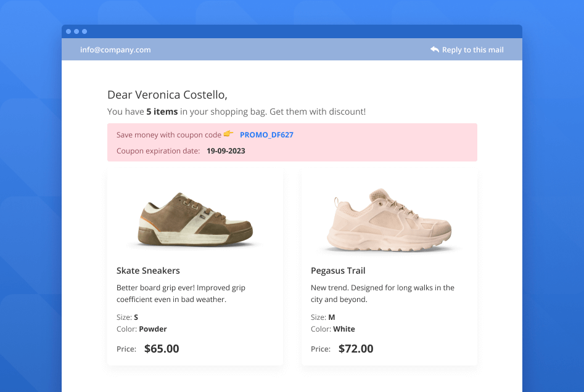Click the Pegasus Trail product title
The height and width of the screenshot is (392, 584).
(338, 271)
